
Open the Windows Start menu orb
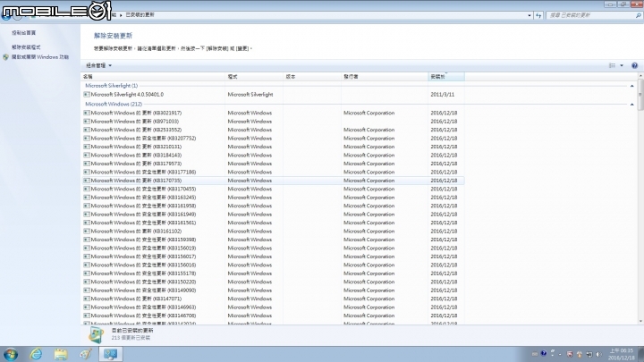(10, 354)
